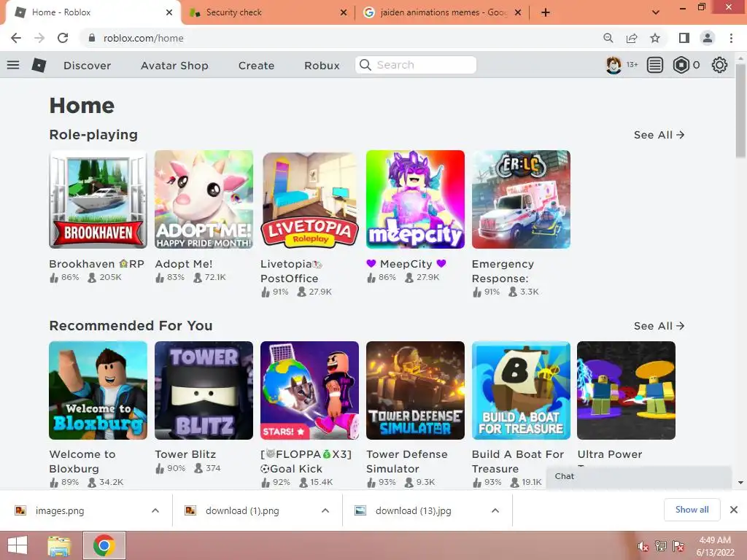The height and width of the screenshot is (560, 747).
Task: See All Role-playing games
Action: click(x=659, y=135)
